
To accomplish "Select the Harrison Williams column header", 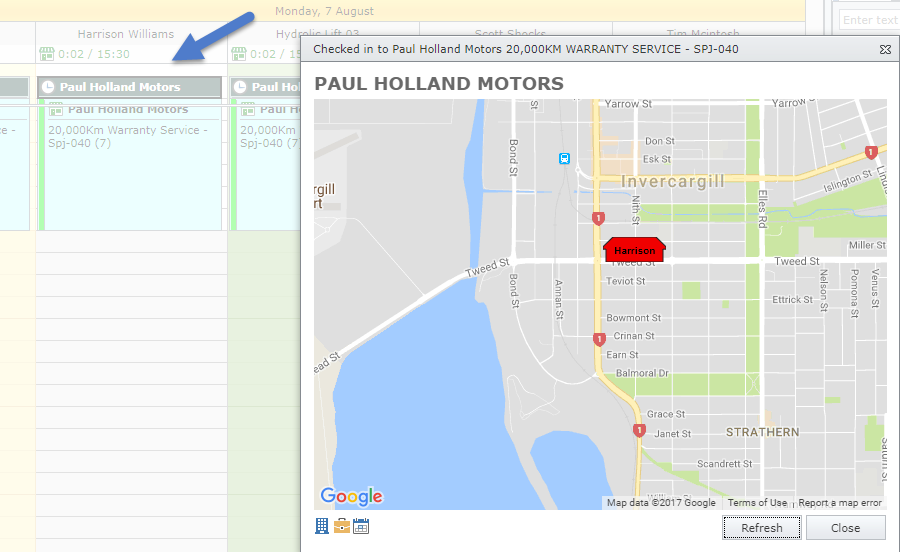I will tap(126, 34).
